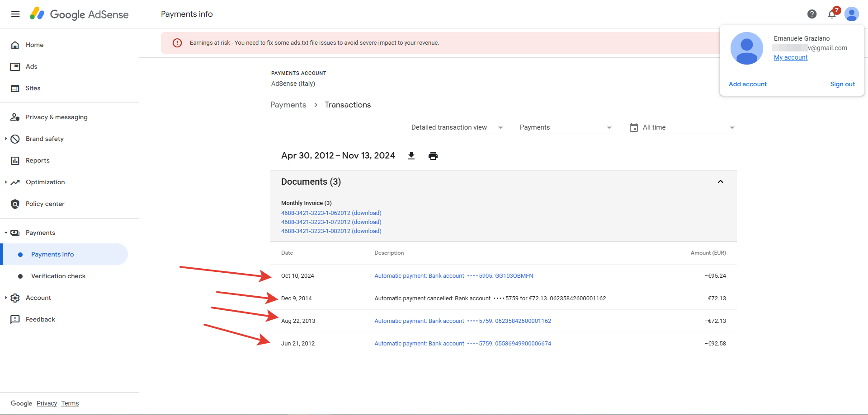The image size is (868, 415).
Task: Open the Privacy footer link
Action: 47,403
